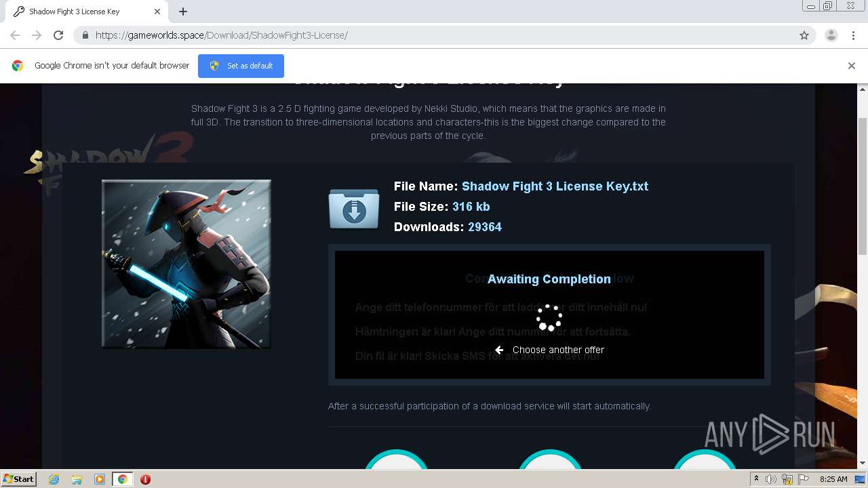Bookmark this page with the star icon
This screenshot has width=868, height=488.
click(x=804, y=35)
